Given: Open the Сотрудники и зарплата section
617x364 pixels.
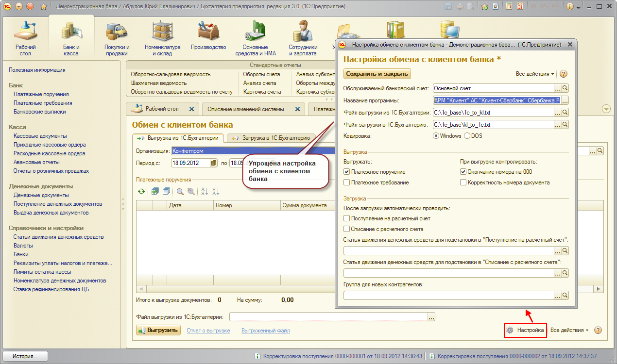Looking at the screenshot, I should click(303, 38).
